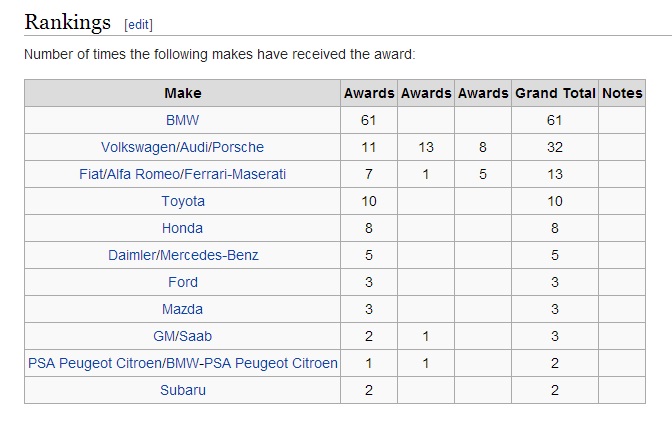Click the Make column header
The height and width of the screenshot is (426, 672).
tap(183, 93)
